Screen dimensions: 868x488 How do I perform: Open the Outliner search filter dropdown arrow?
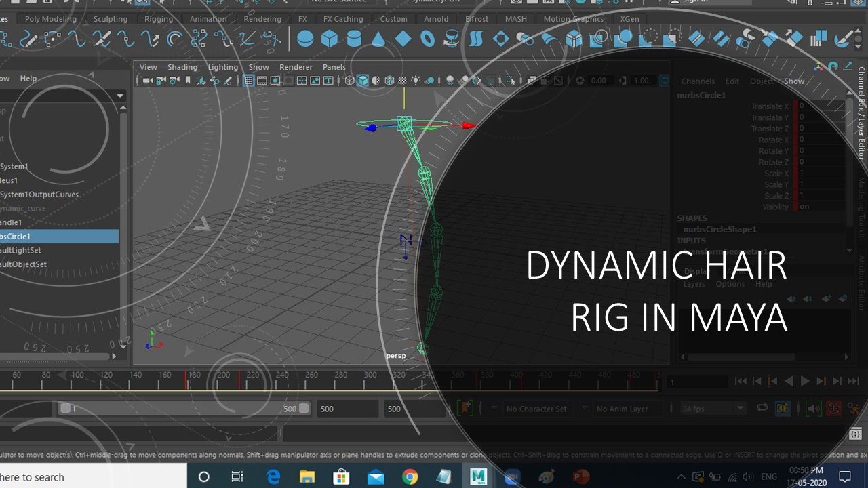(120, 96)
